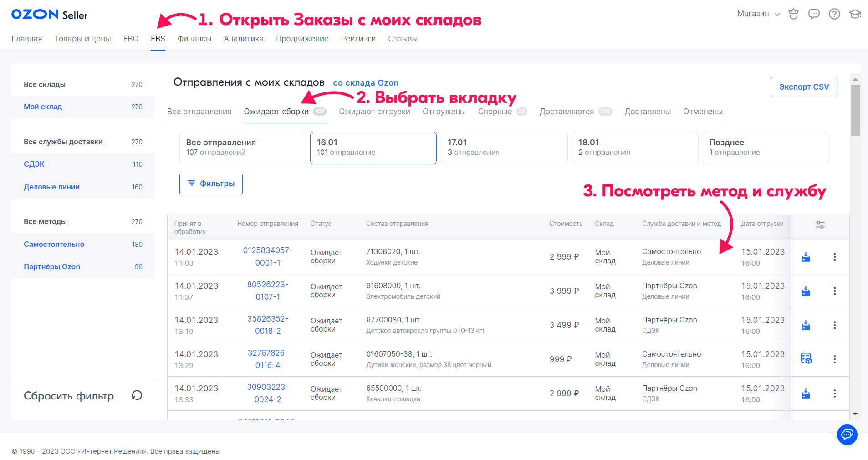
Task: Open the Ozon Seller logo home
Action: click(x=49, y=15)
